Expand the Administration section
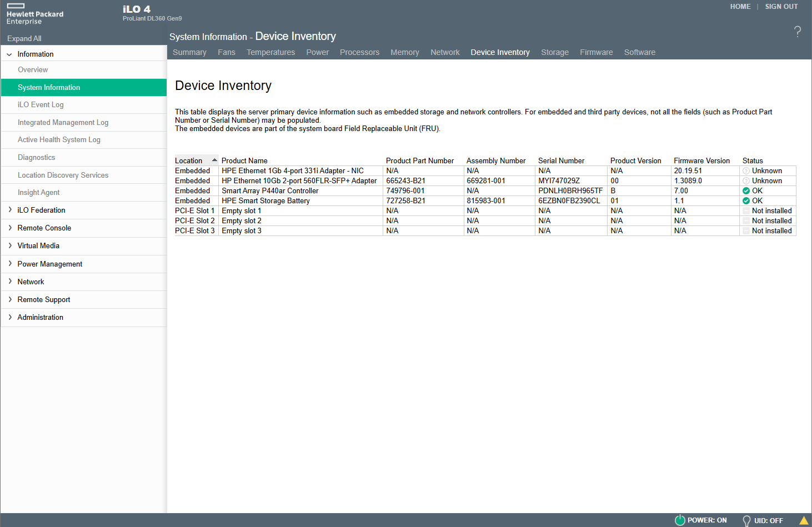This screenshot has height=527, width=812. click(10, 317)
